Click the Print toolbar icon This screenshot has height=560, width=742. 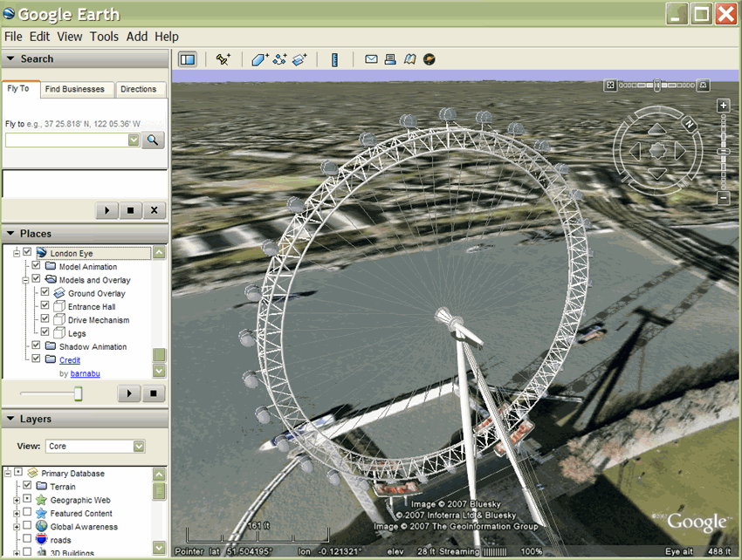[390, 59]
